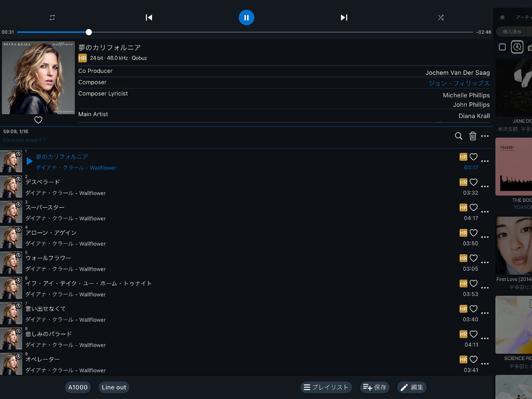Click Main Artist Diana Krall credit
Screen dimensions: 532x399
tap(474, 116)
